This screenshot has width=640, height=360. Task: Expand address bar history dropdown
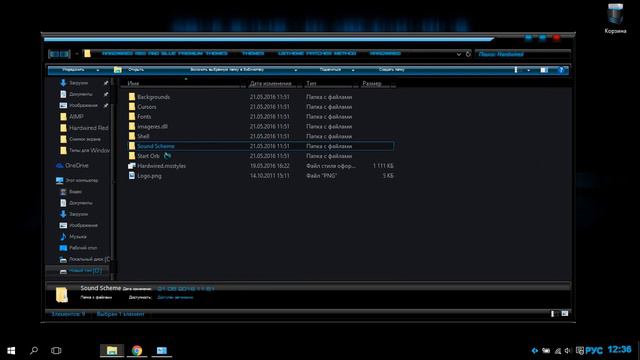[x=459, y=54]
